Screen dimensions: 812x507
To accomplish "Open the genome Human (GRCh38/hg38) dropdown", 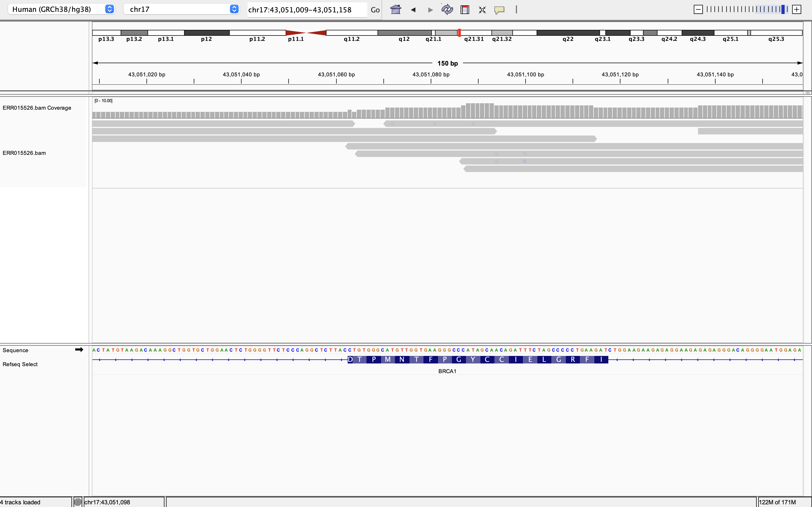I will click(x=61, y=9).
